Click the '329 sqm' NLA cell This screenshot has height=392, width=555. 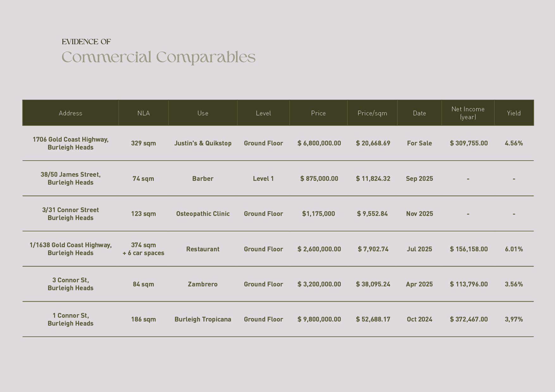coord(143,143)
